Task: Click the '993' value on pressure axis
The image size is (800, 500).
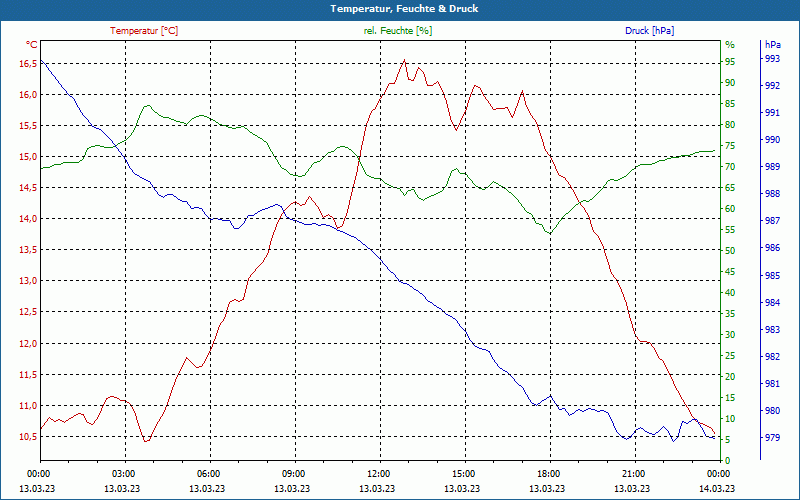Action: click(x=772, y=59)
